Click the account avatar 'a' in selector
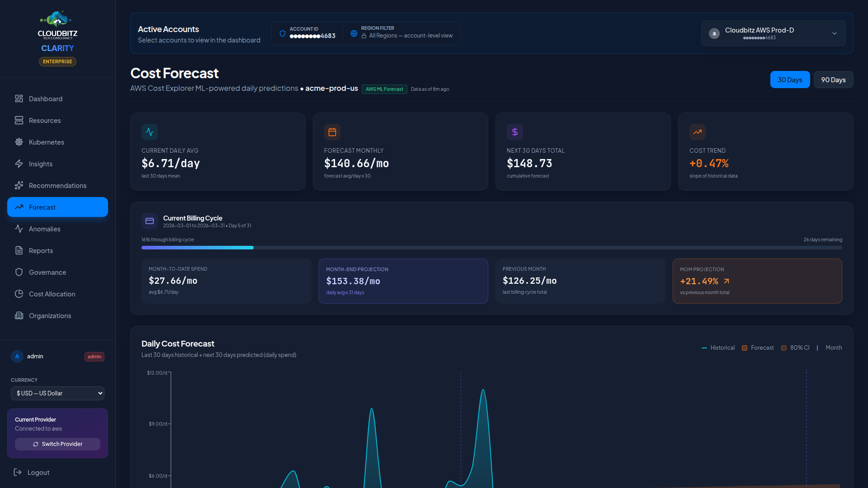The height and width of the screenshot is (488, 868). 714,33
